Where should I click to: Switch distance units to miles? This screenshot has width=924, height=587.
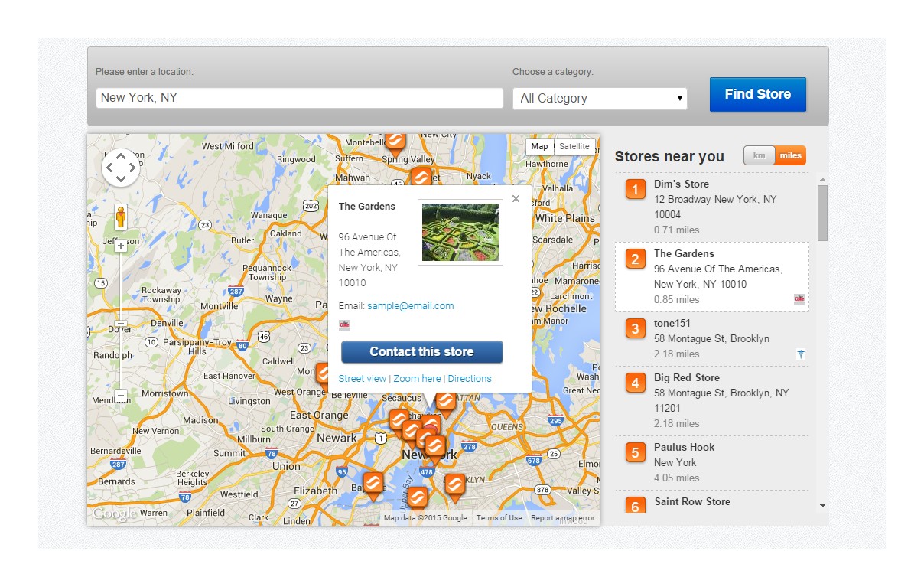click(x=790, y=155)
